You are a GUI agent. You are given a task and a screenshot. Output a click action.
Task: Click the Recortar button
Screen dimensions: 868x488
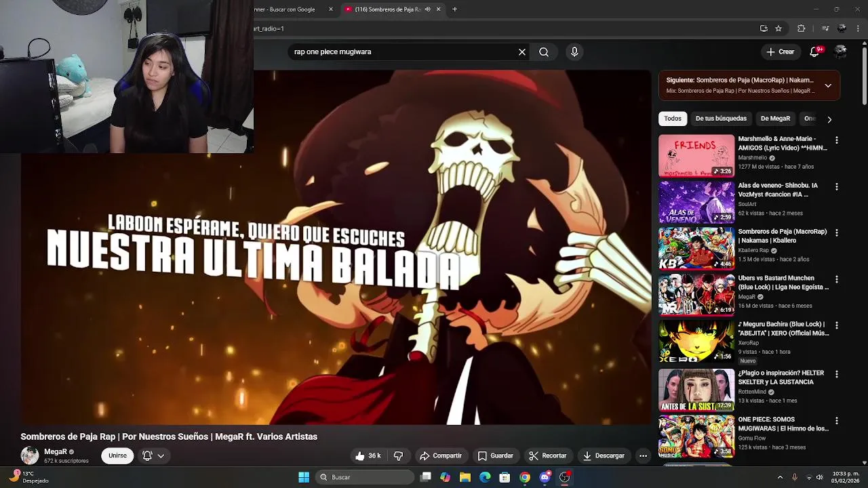click(547, 456)
